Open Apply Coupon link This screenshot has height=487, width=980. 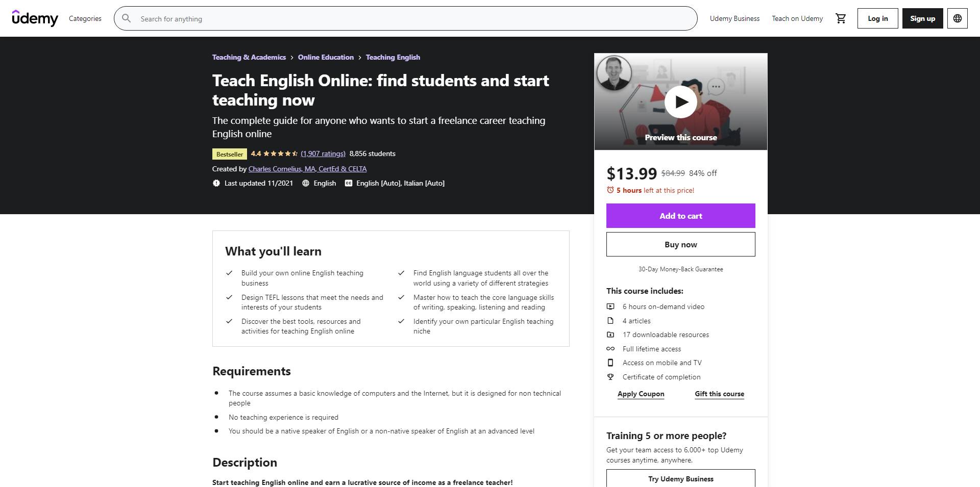tap(641, 394)
